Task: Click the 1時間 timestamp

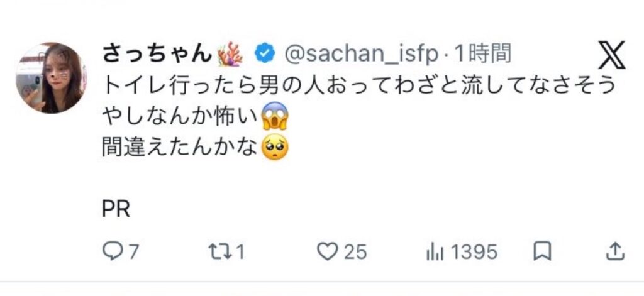Action: pos(481,55)
